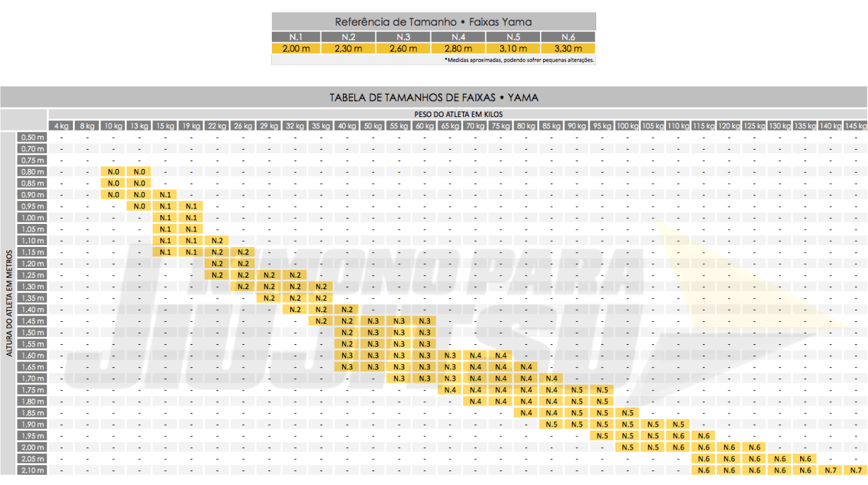This screenshot has height=485, width=868.
Task: Click N.4 in 1,75 m row under 65 kg
Action: 450,390
